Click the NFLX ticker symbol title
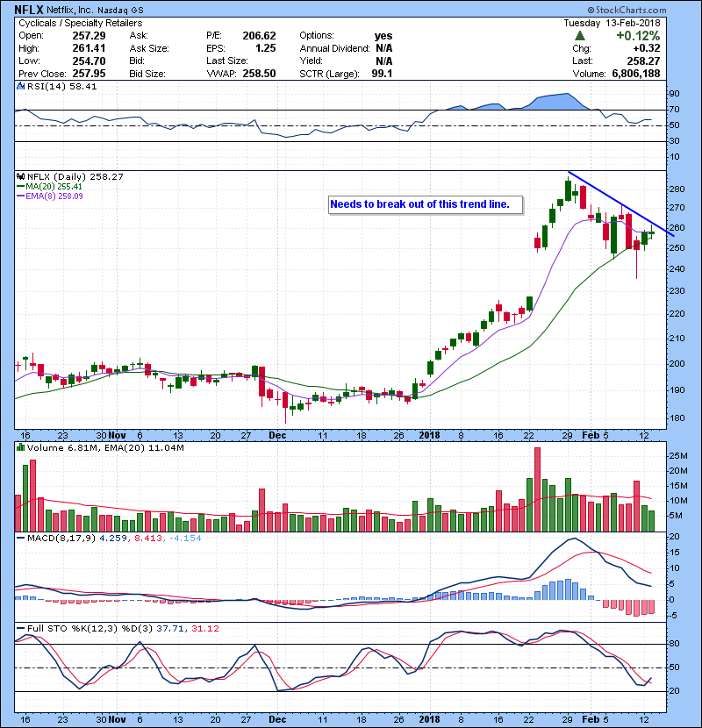The height and width of the screenshot is (728, 702). click(29, 10)
